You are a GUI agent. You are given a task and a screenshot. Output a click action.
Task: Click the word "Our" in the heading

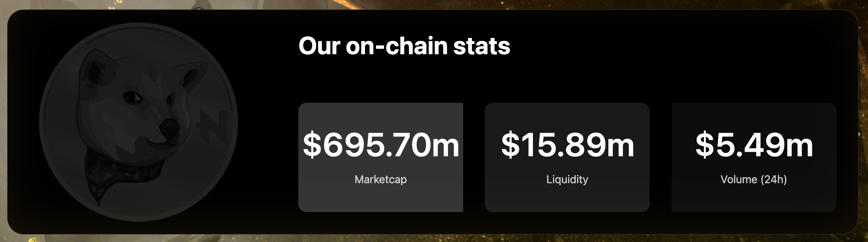(320, 46)
